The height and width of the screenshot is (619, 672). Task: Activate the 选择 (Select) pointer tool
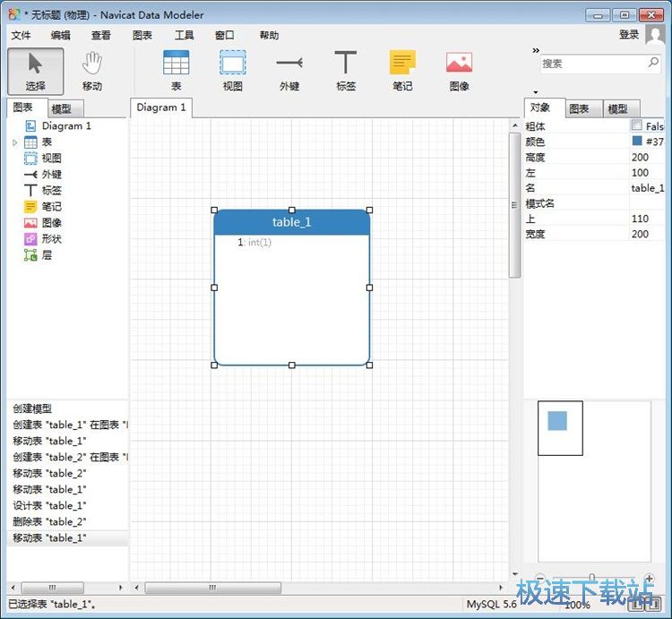[36, 71]
